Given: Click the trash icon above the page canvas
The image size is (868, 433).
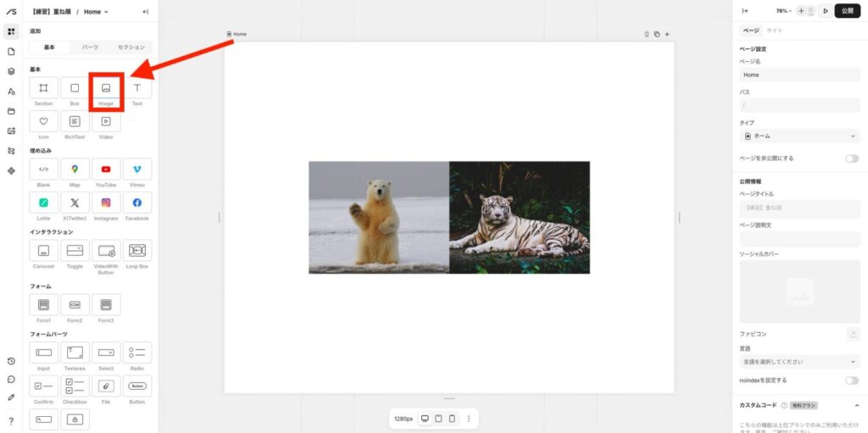Looking at the screenshot, I should [647, 35].
